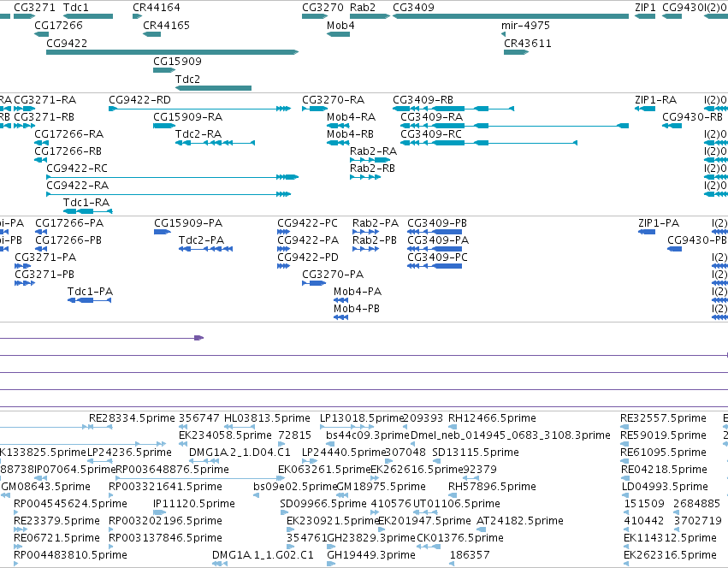728x568 pixels.
Task: Select transcript Mob4-RA label
Action: point(351,116)
